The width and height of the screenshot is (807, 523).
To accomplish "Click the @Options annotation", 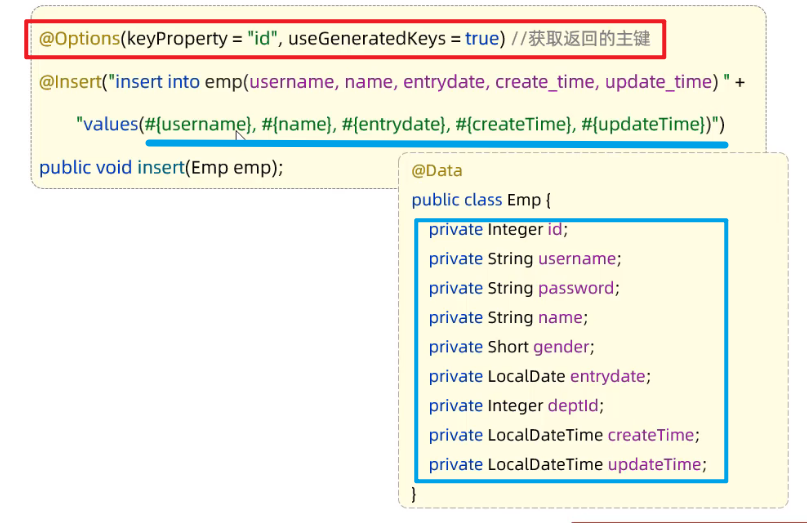I will (79, 39).
